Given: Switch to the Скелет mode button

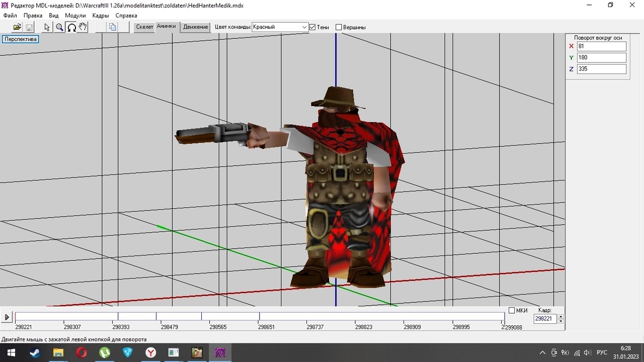Looking at the screenshot, I should [144, 27].
